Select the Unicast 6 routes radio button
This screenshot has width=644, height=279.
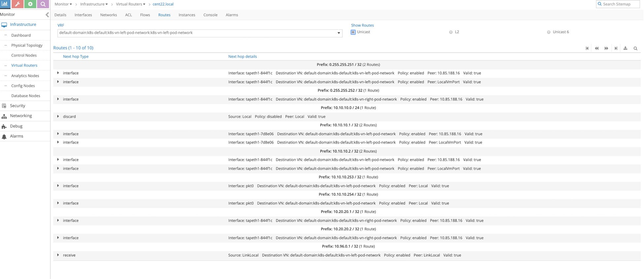coord(549,32)
